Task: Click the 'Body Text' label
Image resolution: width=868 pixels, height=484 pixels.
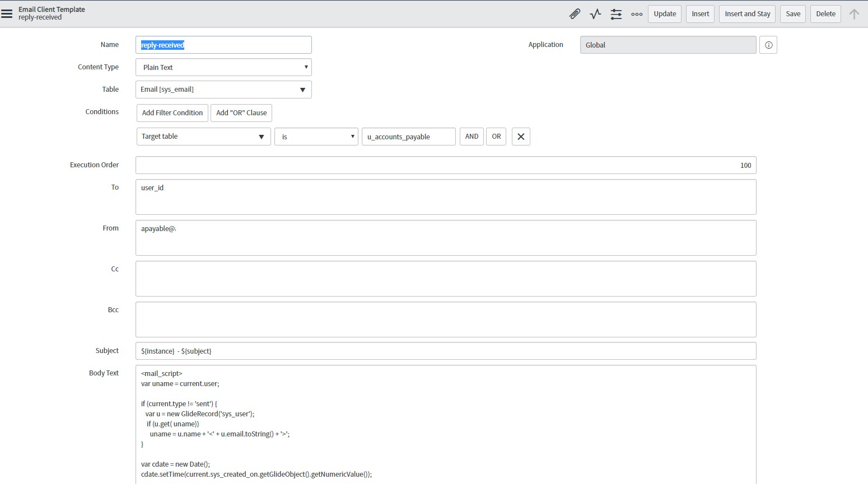Action: pyautogui.click(x=104, y=373)
